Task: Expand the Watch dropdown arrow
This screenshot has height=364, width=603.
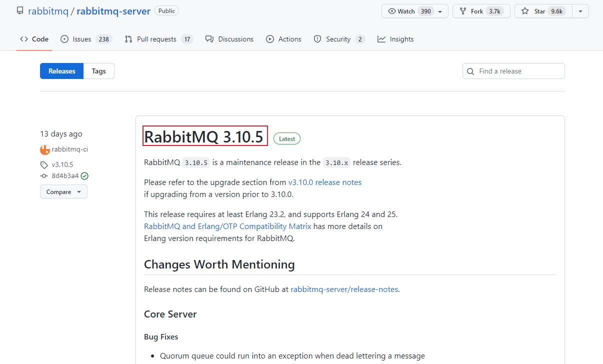Action: tap(440, 11)
